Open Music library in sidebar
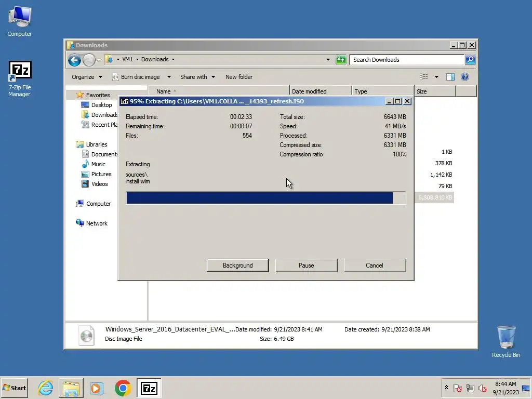The width and height of the screenshot is (532, 399). pos(98,164)
